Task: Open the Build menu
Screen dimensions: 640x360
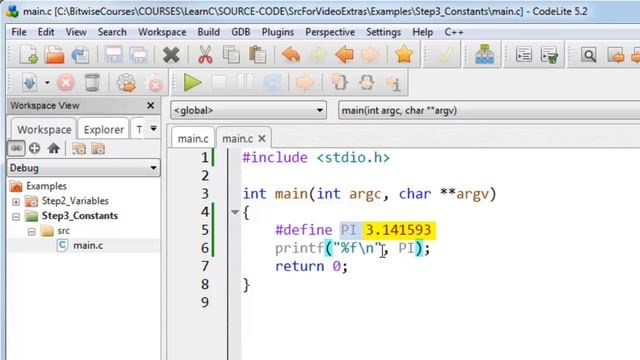Action: click(208, 32)
